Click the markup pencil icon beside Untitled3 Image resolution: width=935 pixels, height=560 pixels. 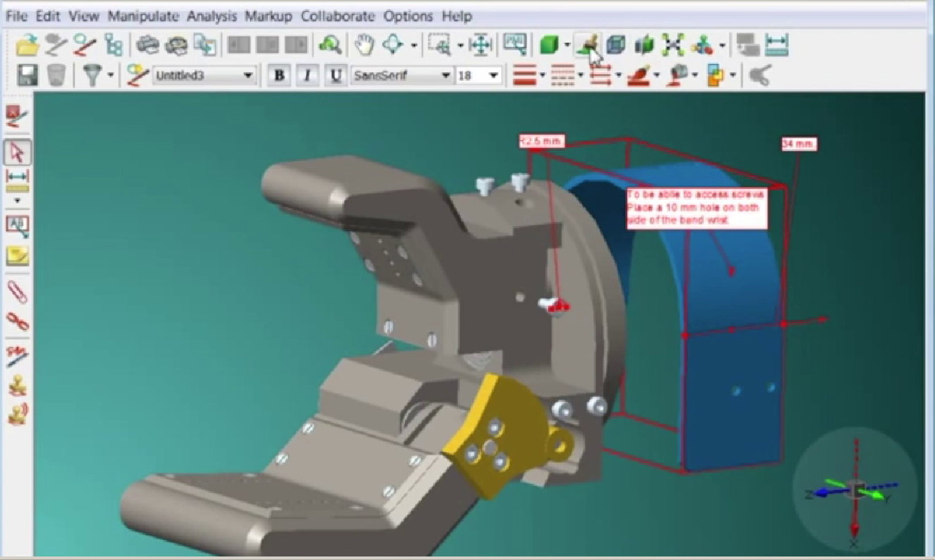(x=138, y=75)
